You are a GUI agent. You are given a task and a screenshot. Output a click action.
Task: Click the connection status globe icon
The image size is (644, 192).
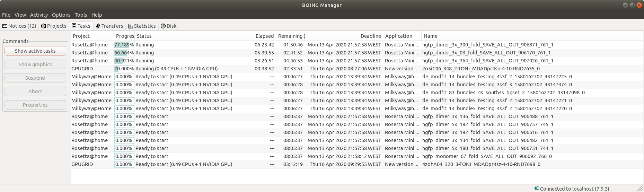coord(537,188)
